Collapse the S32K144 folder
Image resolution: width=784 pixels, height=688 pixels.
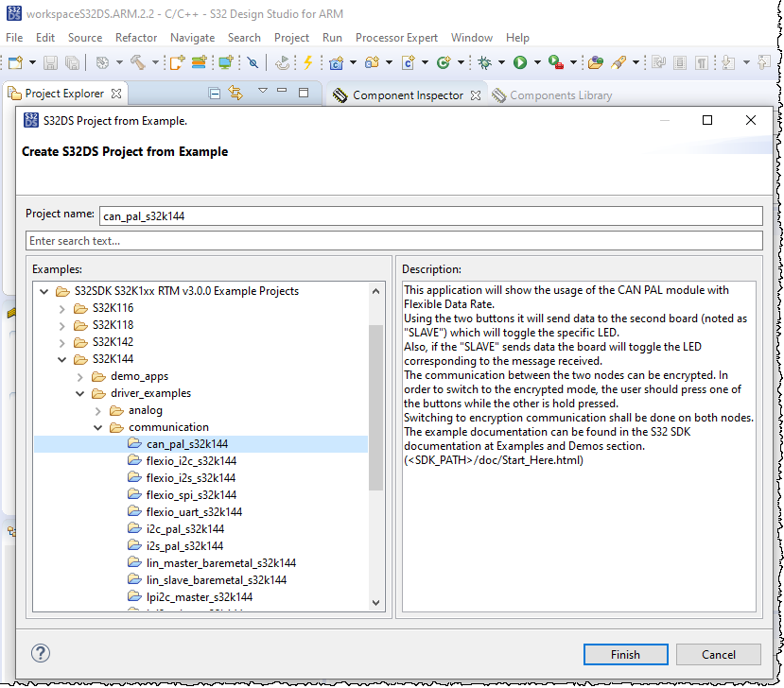(x=62, y=359)
